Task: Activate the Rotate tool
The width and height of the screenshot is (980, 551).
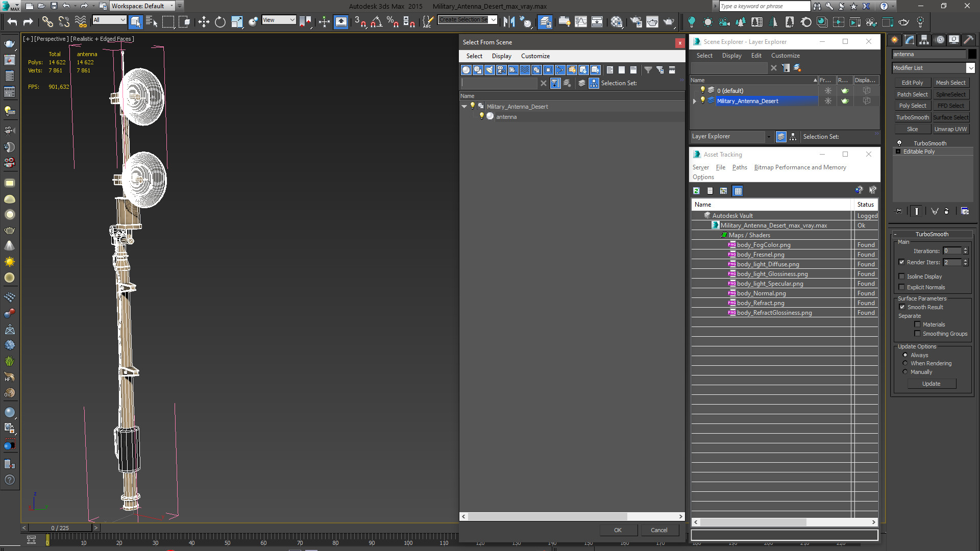Action: pos(220,21)
